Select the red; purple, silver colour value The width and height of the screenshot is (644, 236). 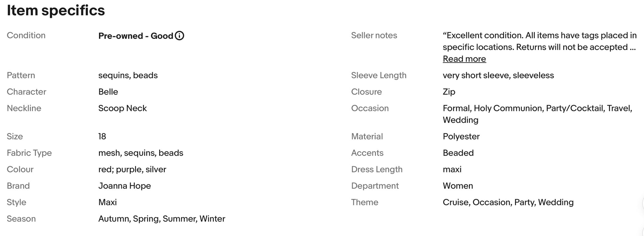coord(132,169)
